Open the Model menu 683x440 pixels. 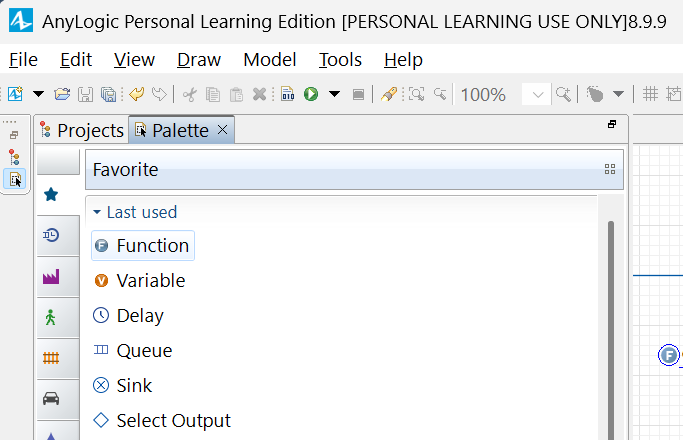click(x=270, y=60)
